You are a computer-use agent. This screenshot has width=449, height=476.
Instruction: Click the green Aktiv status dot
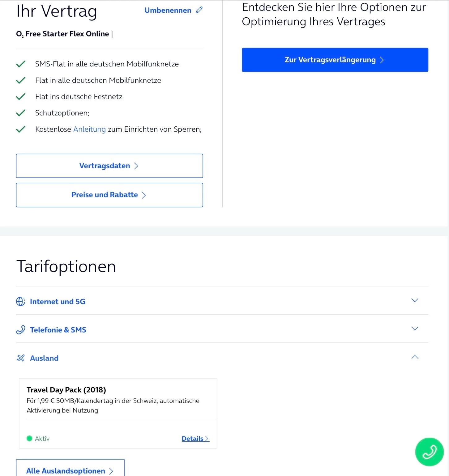tap(29, 438)
